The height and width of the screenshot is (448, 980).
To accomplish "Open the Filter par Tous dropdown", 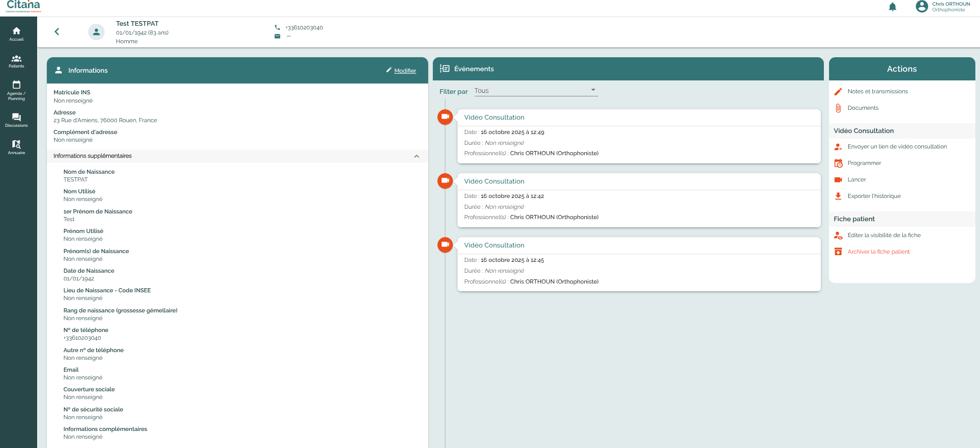I will click(x=535, y=91).
